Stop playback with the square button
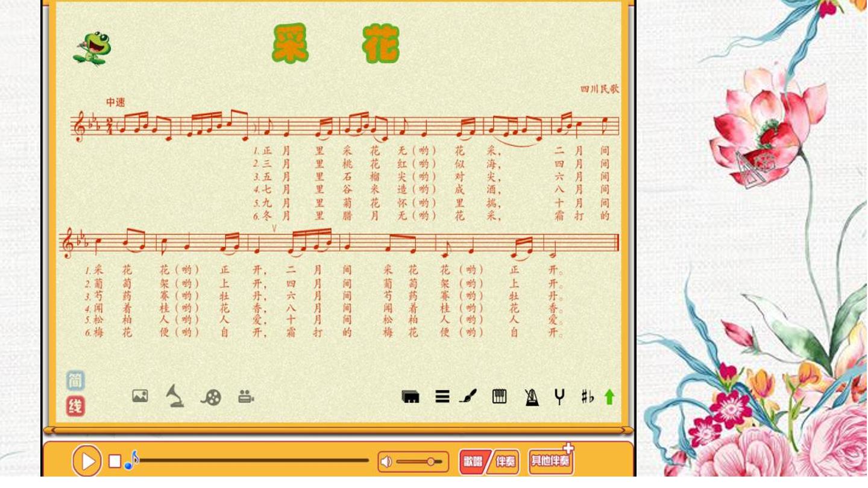 [115, 461]
